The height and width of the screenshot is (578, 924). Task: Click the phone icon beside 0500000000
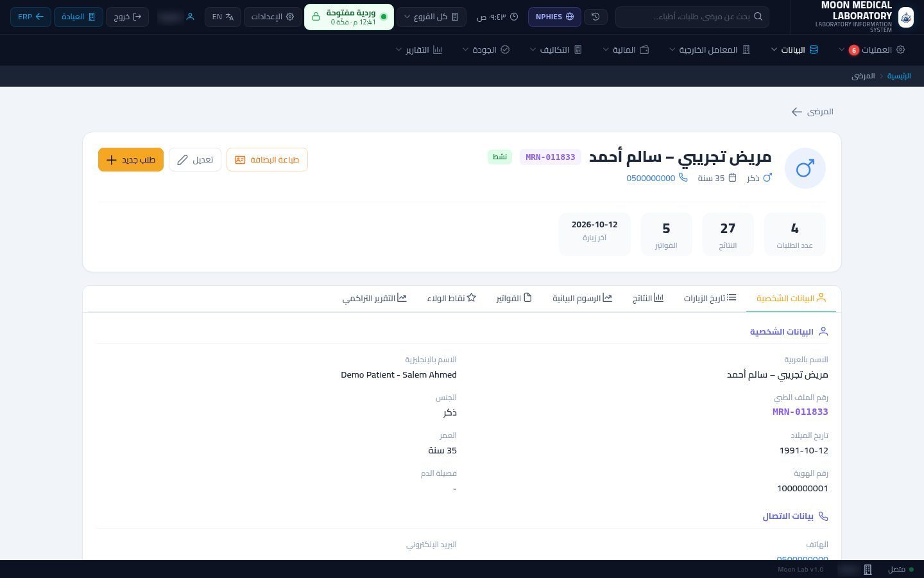[683, 178]
